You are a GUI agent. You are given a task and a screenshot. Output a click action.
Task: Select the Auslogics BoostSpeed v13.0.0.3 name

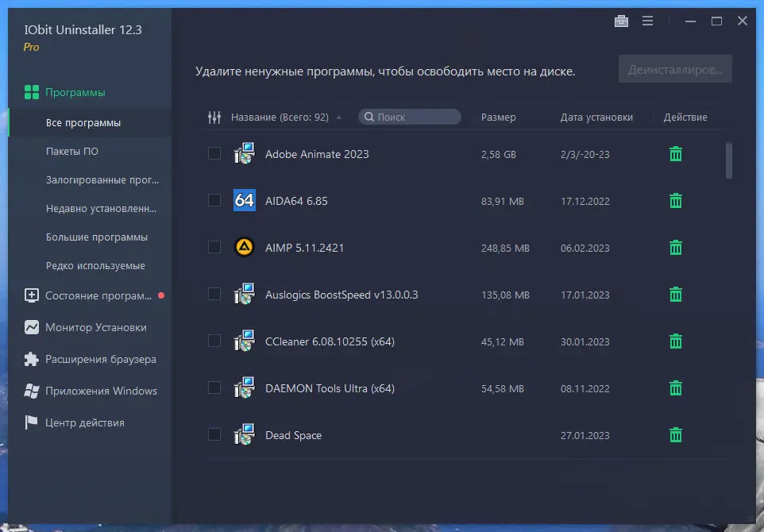coord(341,295)
